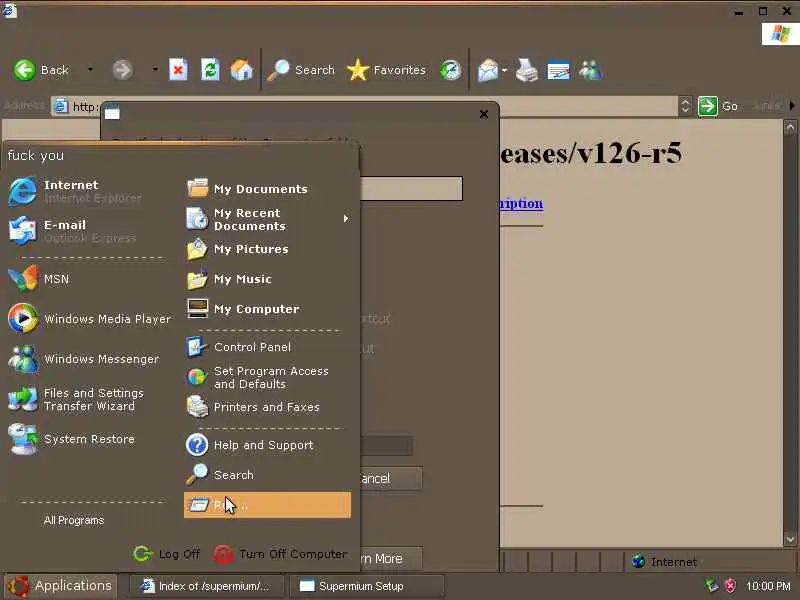800x600 pixels.
Task: Click the partially hidden Cancel button
Action: [391, 479]
